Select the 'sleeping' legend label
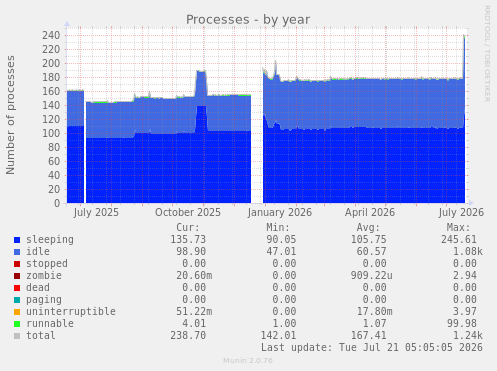Viewport: 497px width, 371px height. click(x=50, y=240)
